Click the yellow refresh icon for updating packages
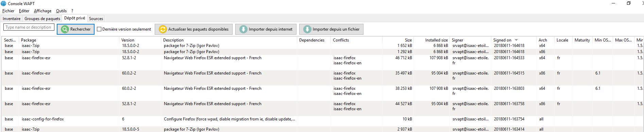 point(163,29)
